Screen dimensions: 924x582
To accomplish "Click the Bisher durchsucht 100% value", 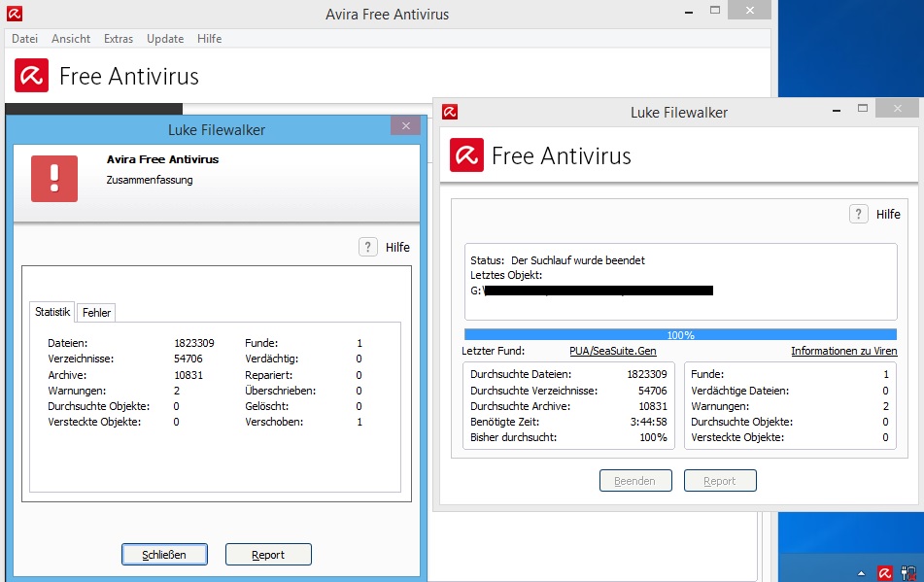I will [x=654, y=437].
